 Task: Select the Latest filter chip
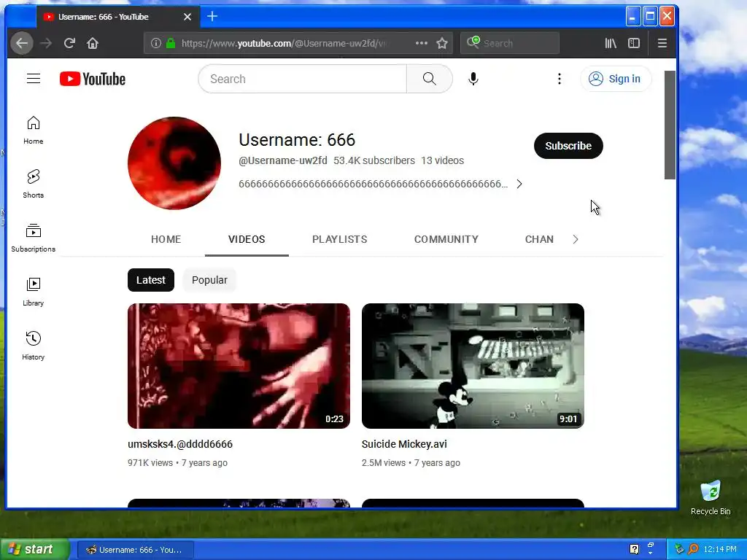click(151, 280)
